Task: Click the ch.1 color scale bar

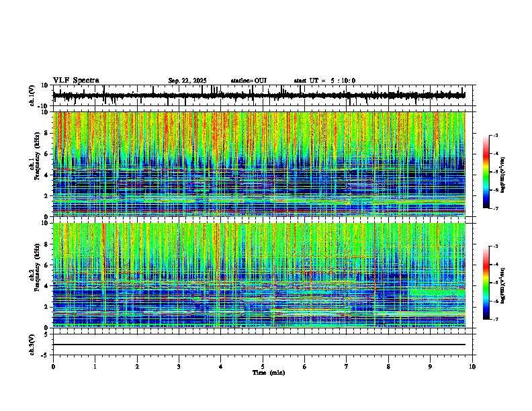Action: 486,172
